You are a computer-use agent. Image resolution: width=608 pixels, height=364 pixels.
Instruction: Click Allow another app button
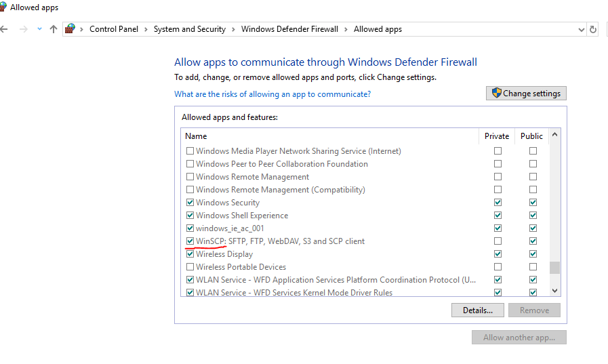tap(519, 338)
